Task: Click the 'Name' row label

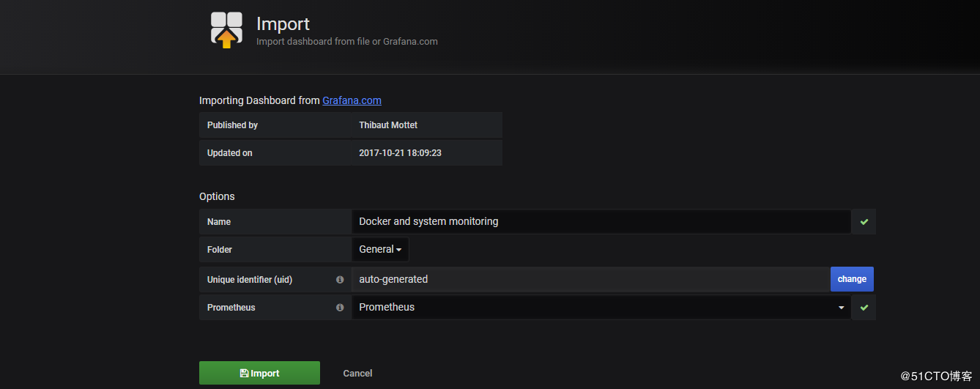Action: [219, 222]
